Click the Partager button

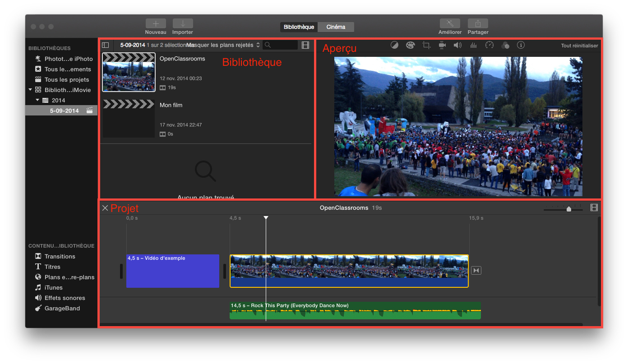coord(477,27)
